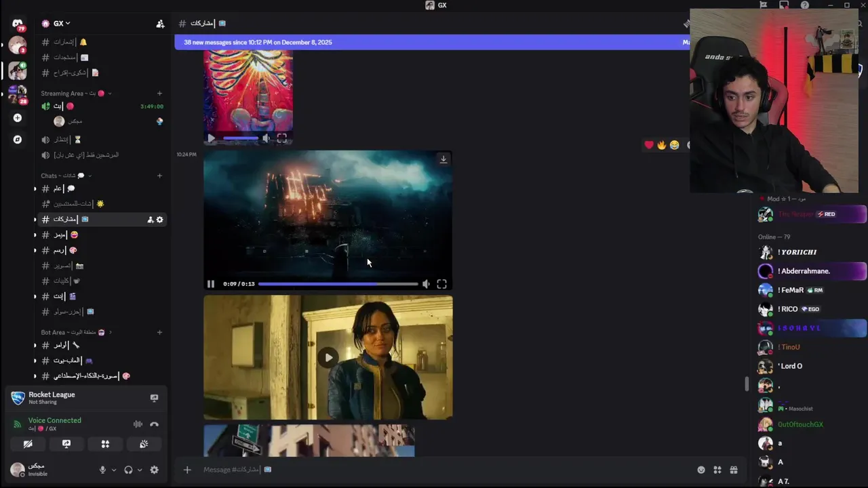Download the burning building video

coord(443,159)
